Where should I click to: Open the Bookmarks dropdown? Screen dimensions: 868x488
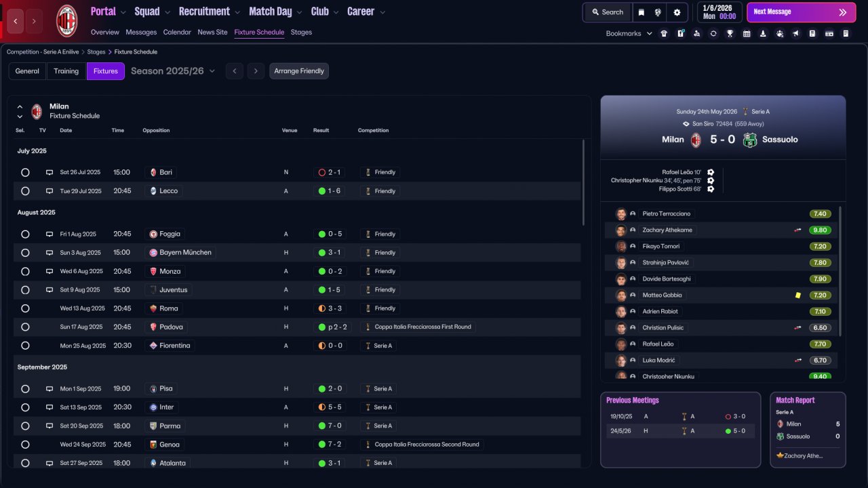click(x=629, y=33)
